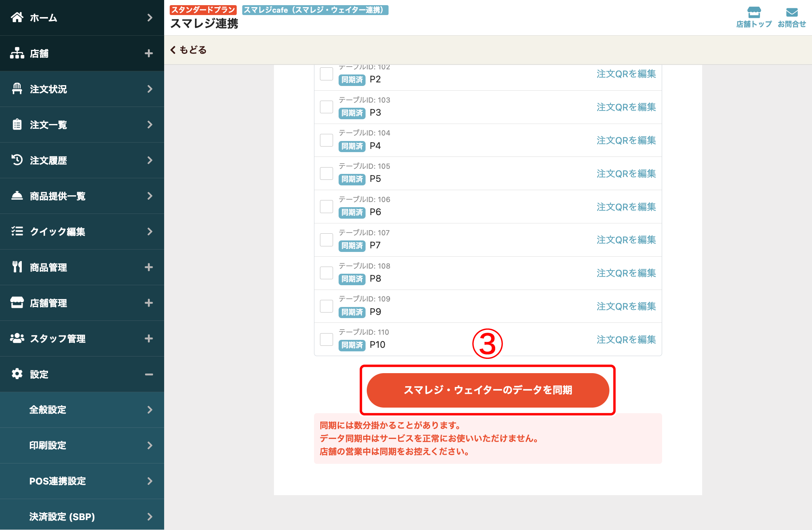Click 注文QRを編集 for table P7

tap(626, 240)
